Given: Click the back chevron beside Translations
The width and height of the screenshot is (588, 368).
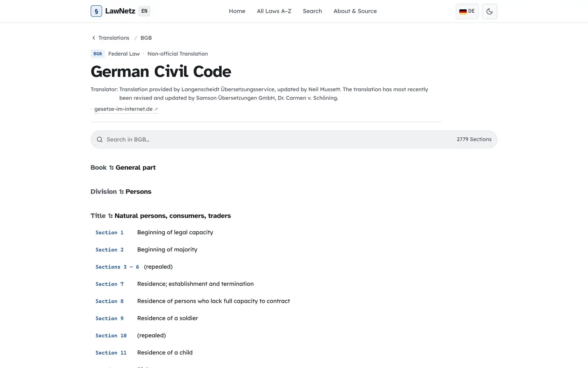Looking at the screenshot, I should coord(94,38).
